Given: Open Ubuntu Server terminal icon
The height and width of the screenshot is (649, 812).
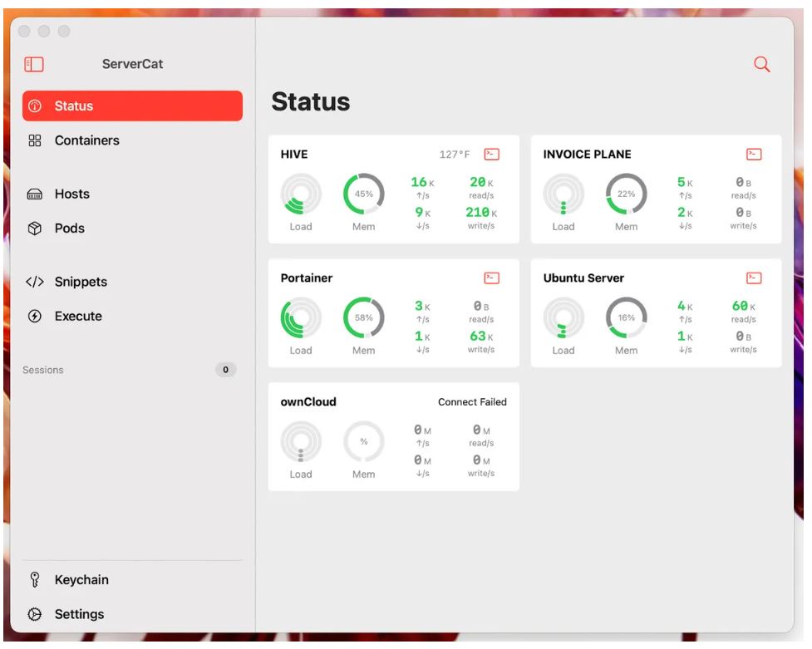Looking at the screenshot, I should pos(754,278).
